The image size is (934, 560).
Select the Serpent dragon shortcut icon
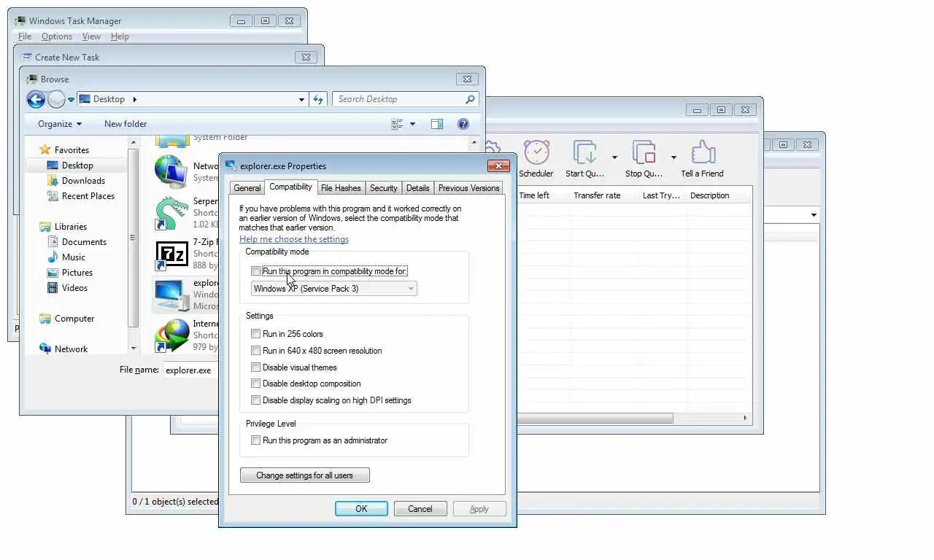point(171,213)
